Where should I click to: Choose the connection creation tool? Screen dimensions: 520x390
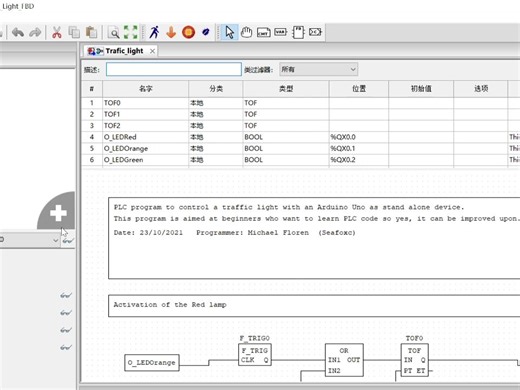[315, 32]
